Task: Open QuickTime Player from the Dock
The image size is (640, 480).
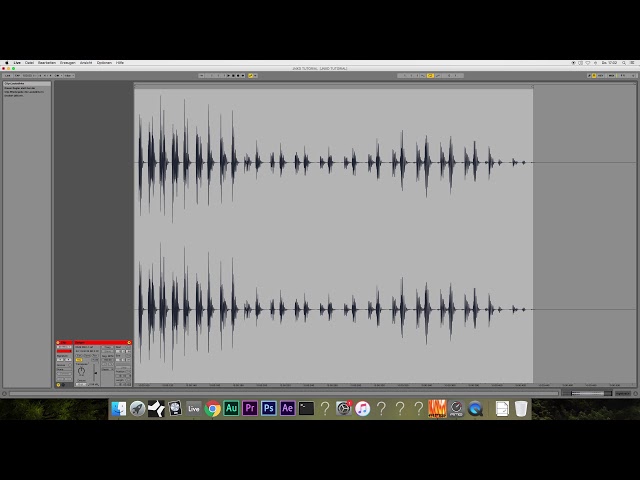Action: [x=475, y=408]
